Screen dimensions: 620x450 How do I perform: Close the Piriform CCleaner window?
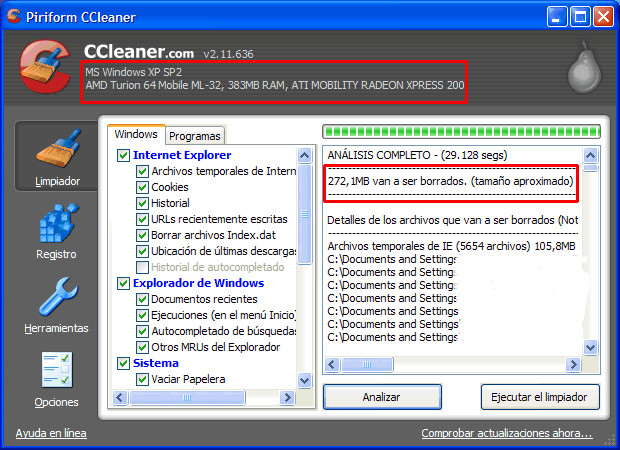(x=603, y=17)
